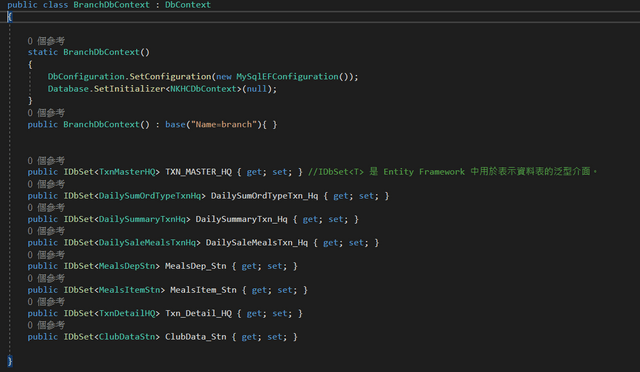Click MySqlEFConfiguration type name

point(287,77)
